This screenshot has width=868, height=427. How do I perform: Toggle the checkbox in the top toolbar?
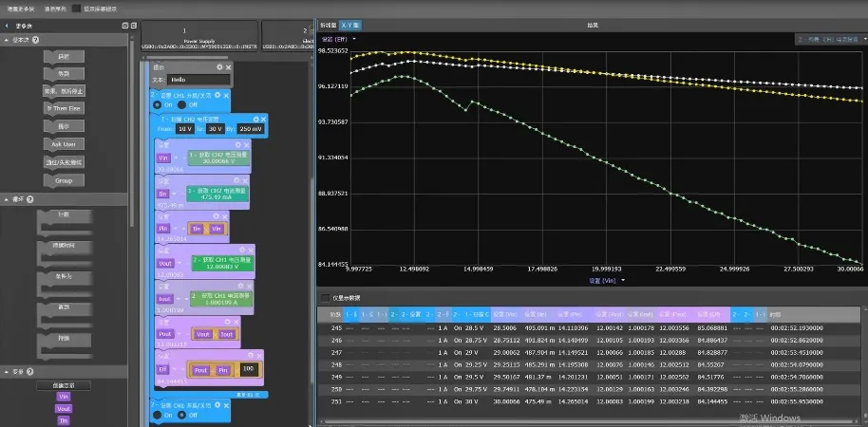[76, 9]
